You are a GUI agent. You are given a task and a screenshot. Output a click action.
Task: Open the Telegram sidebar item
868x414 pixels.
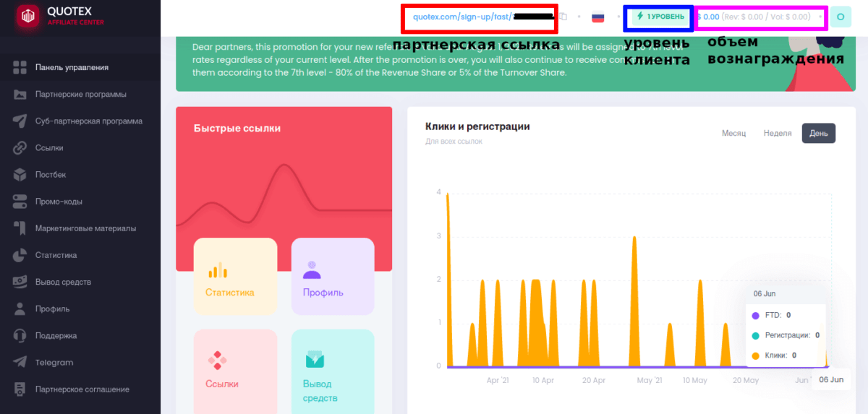click(54, 363)
